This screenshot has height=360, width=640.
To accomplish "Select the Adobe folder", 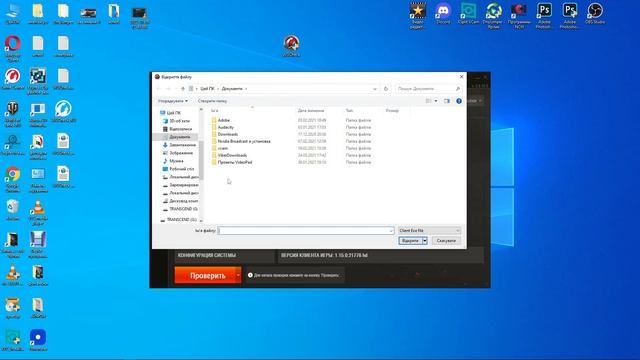I will (224, 120).
